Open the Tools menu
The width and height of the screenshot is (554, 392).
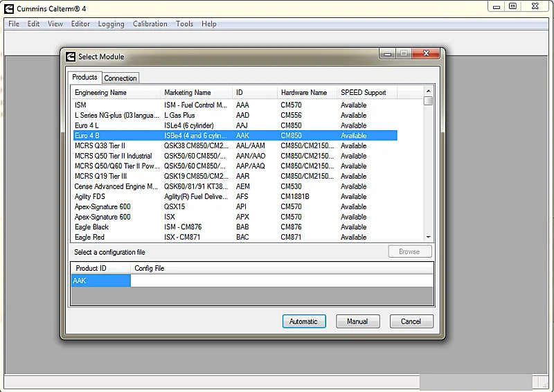[184, 24]
